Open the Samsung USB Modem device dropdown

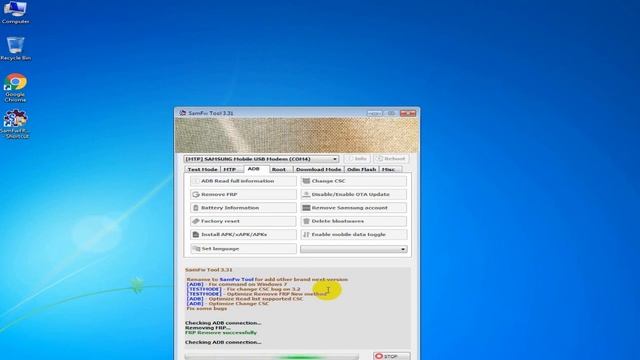click(261, 159)
